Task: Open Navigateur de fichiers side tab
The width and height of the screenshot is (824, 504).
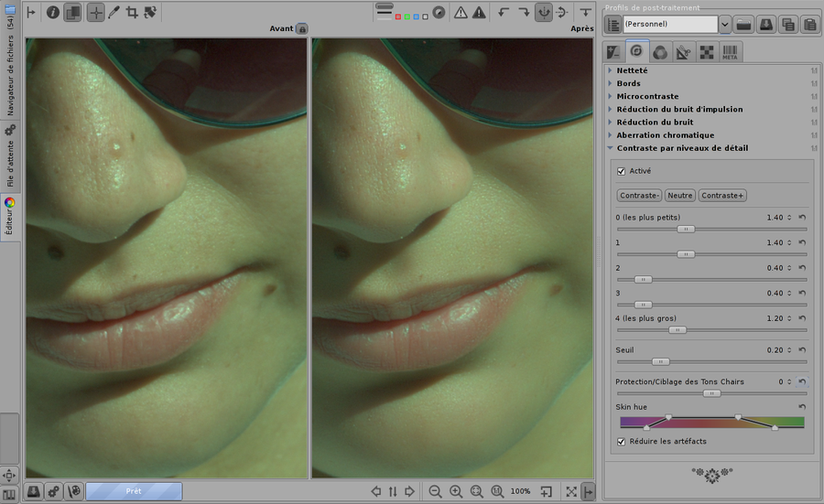Action: point(10,60)
